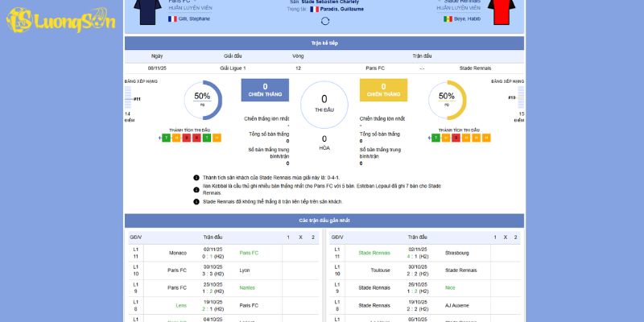This screenshot has width=644, height=322.
Task: Open AJ Auxerre team link
Action: pyautogui.click(x=456, y=306)
